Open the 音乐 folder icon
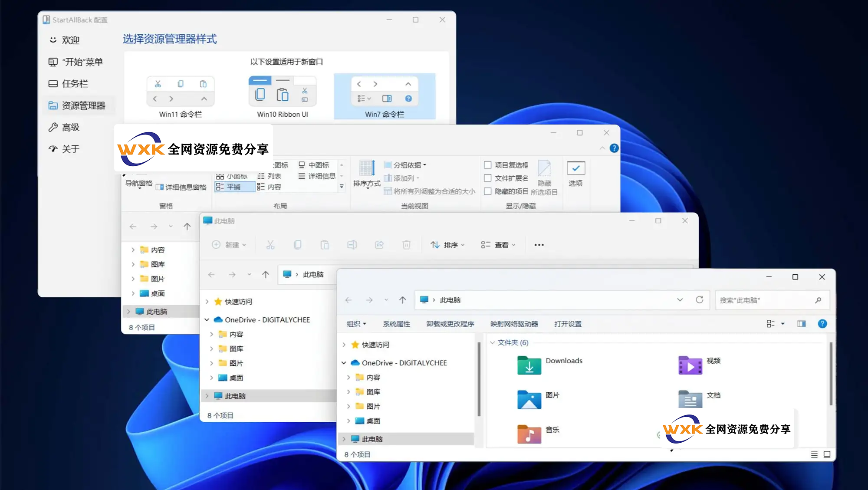 (529, 434)
